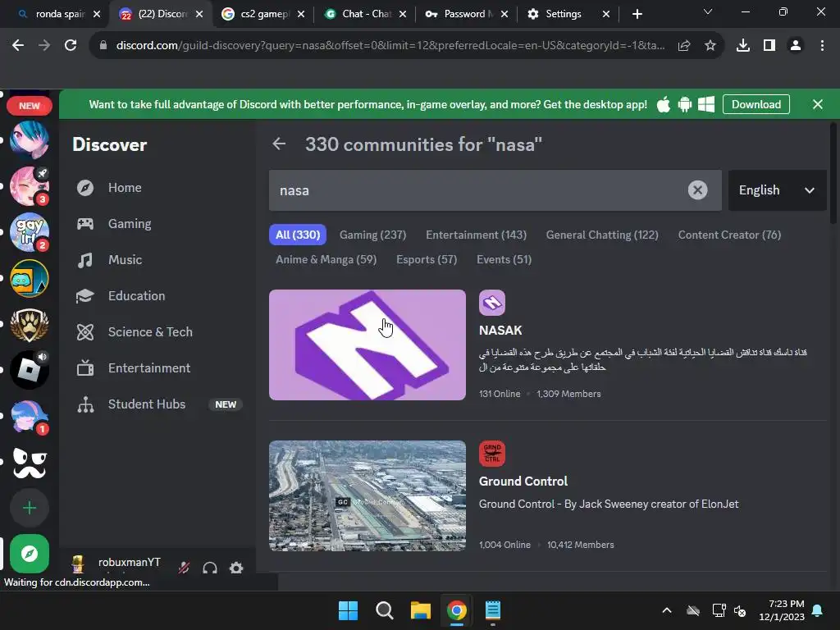Open the Home compass icon in Discover

pyautogui.click(x=85, y=188)
